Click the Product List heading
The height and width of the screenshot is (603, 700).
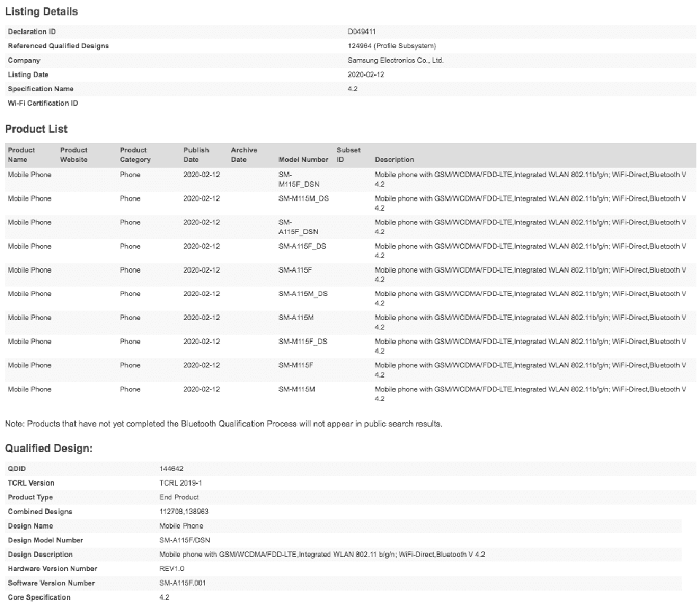coord(36,129)
